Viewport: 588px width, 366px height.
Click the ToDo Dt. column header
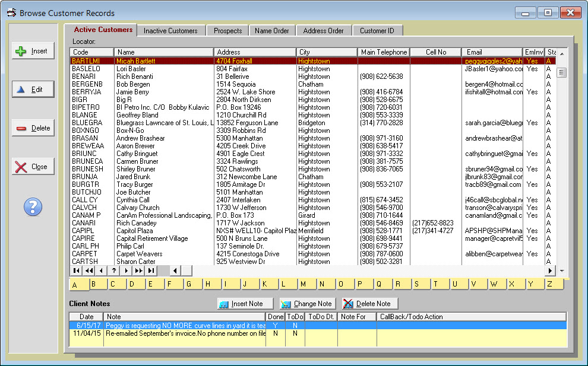[x=321, y=317]
